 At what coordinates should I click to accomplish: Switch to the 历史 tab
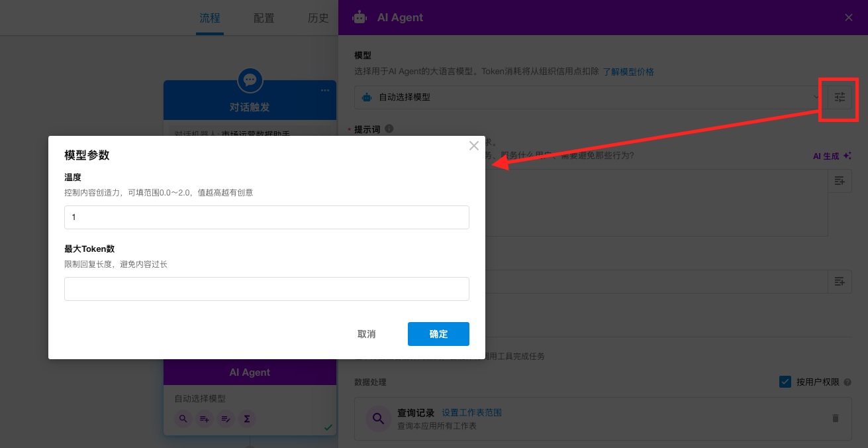coord(318,18)
